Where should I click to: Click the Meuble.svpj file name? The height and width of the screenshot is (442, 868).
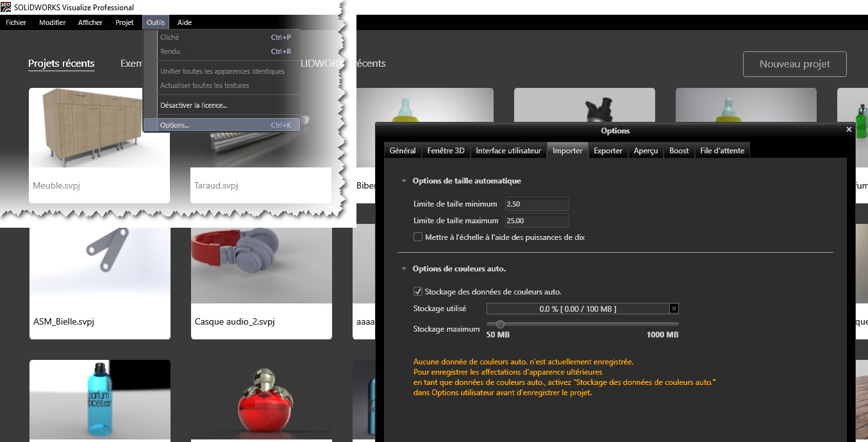(x=56, y=186)
